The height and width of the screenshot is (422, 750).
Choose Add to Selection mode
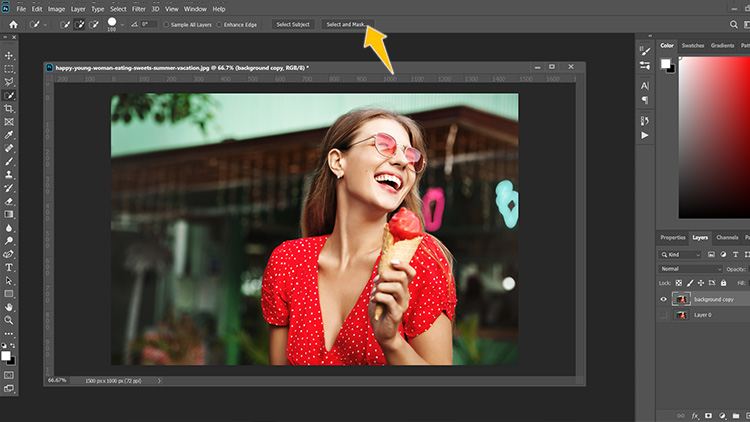coord(79,24)
